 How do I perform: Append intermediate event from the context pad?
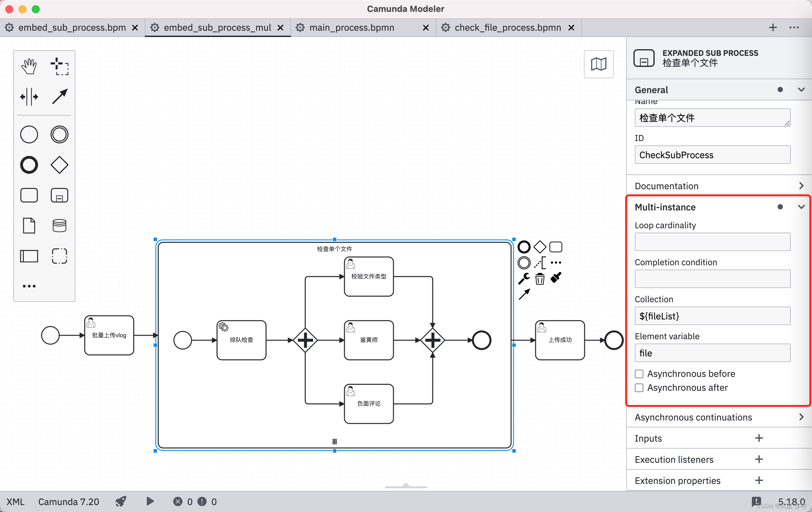(524, 263)
